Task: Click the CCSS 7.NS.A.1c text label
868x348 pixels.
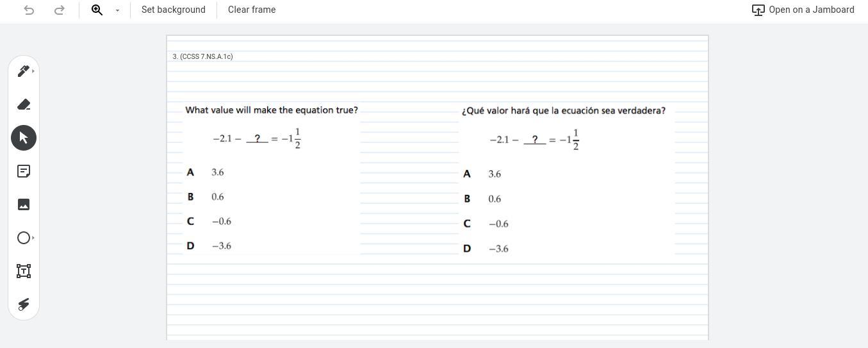Action: point(202,56)
